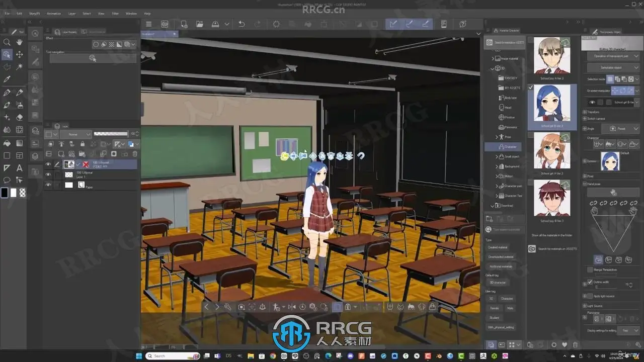Click the Female user tag button
The image size is (644, 362).
pyautogui.click(x=494, y=308)
